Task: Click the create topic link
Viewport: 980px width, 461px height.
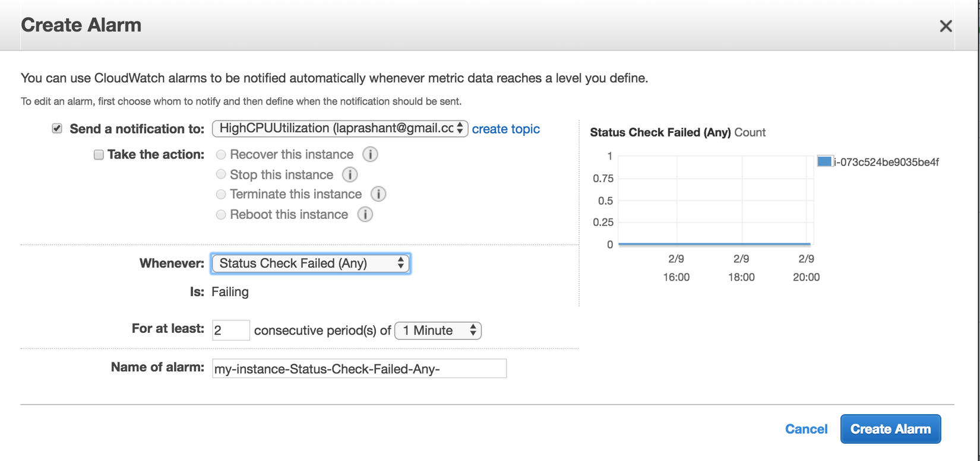Action: pyautogui.click(x=505, y=129)
